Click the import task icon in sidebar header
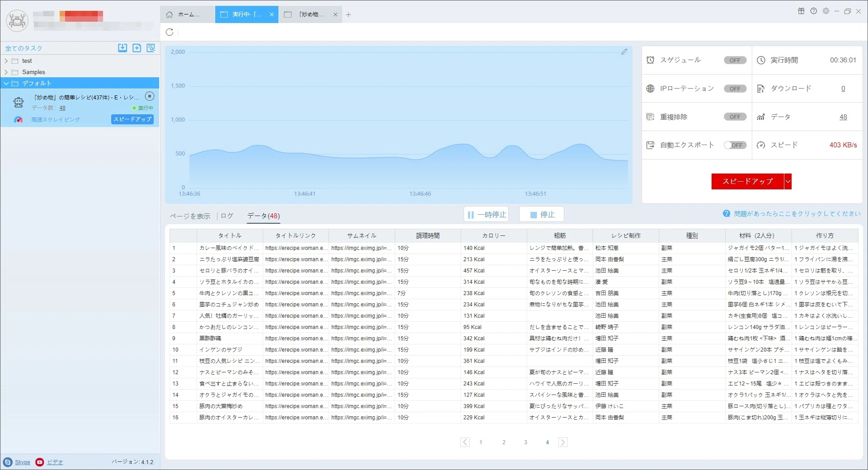868x470 pixels. pos(123,48)
